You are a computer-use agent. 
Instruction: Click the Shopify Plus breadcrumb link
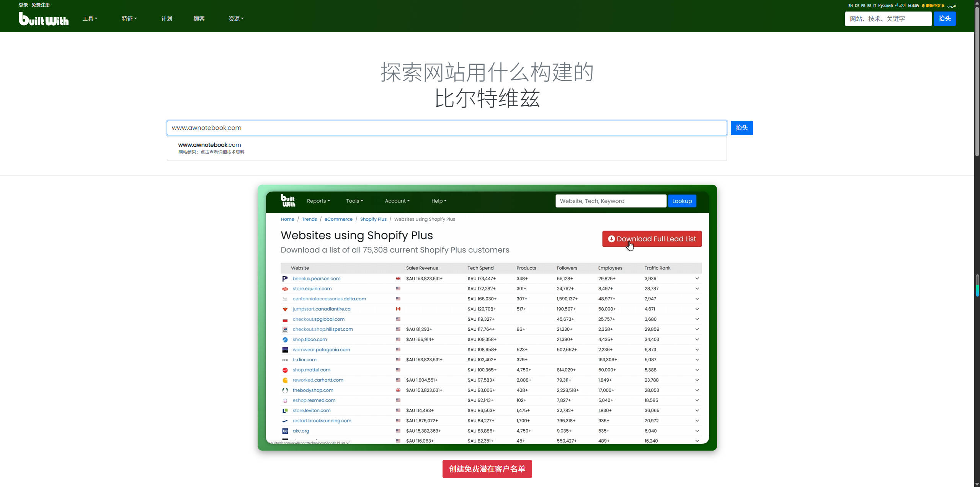tap(373, 219)
